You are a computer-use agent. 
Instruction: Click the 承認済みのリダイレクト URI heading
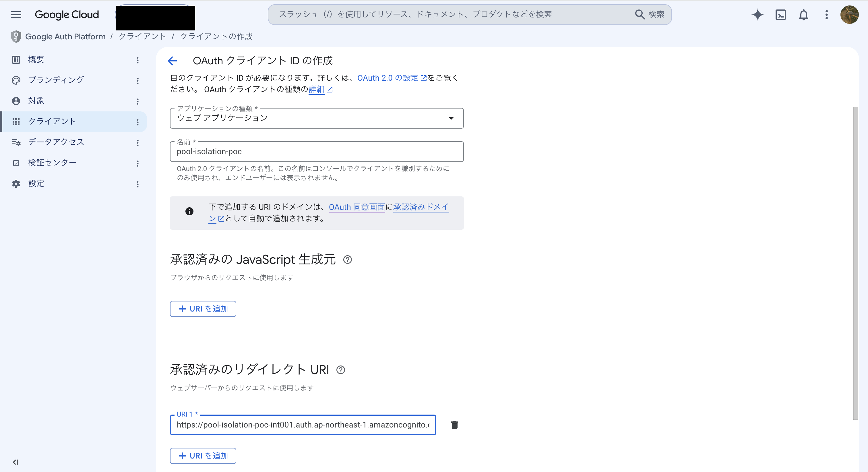249,370
